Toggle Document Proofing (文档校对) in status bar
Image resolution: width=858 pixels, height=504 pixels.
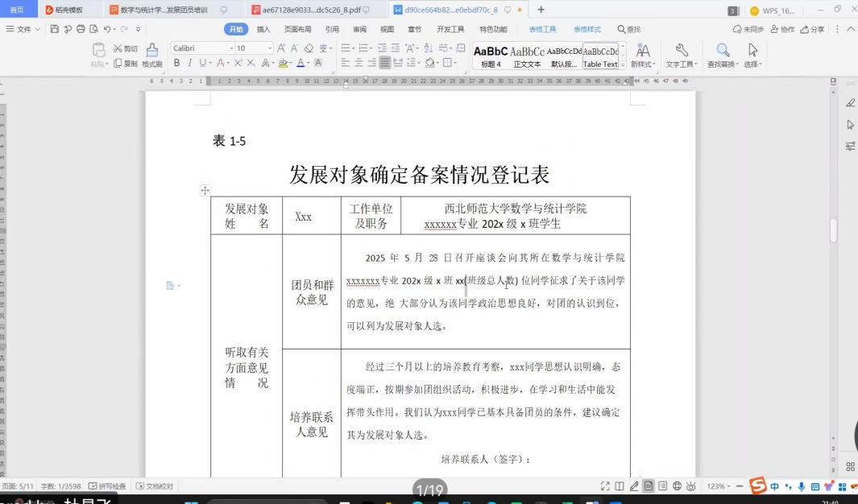[x=155, y=486]
